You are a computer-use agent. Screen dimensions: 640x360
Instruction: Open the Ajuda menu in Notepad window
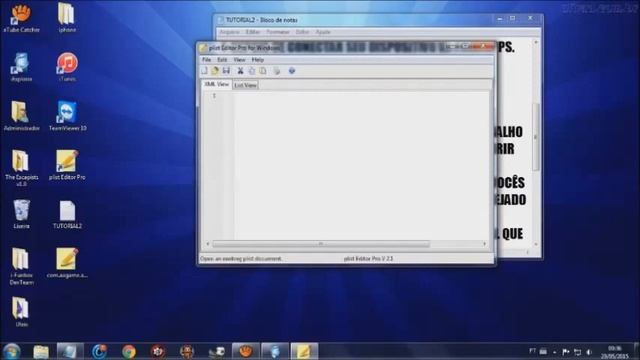pos(323,32)
